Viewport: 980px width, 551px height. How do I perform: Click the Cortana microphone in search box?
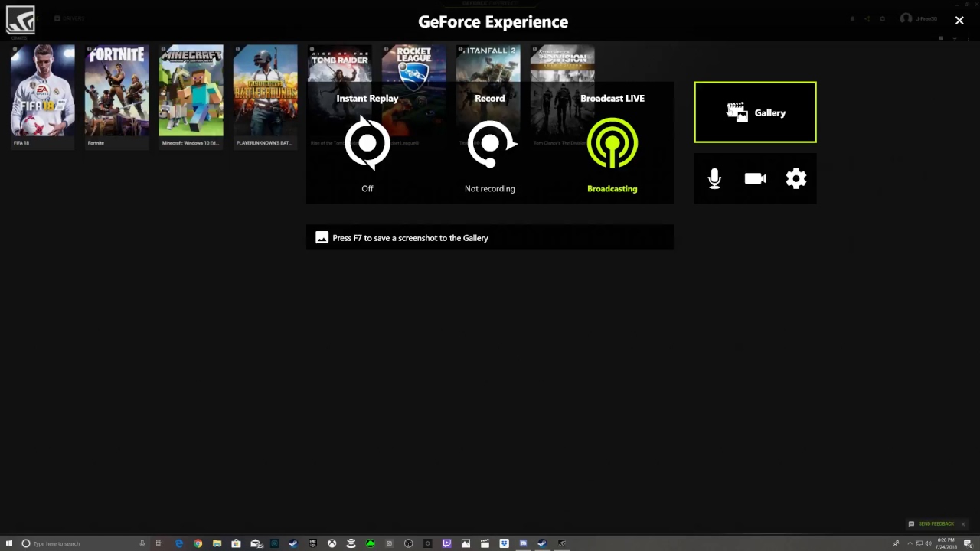[x=142, y=543]
